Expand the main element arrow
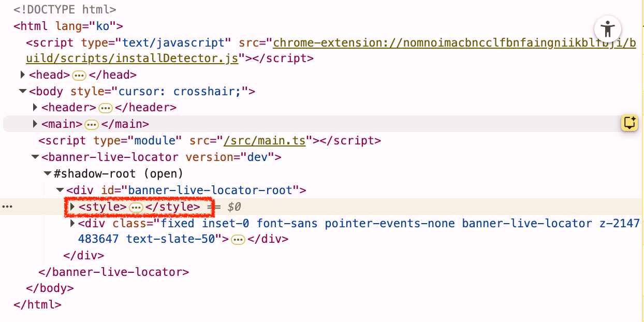This screenshot has height=322, width=644. [x=35, y=124]
